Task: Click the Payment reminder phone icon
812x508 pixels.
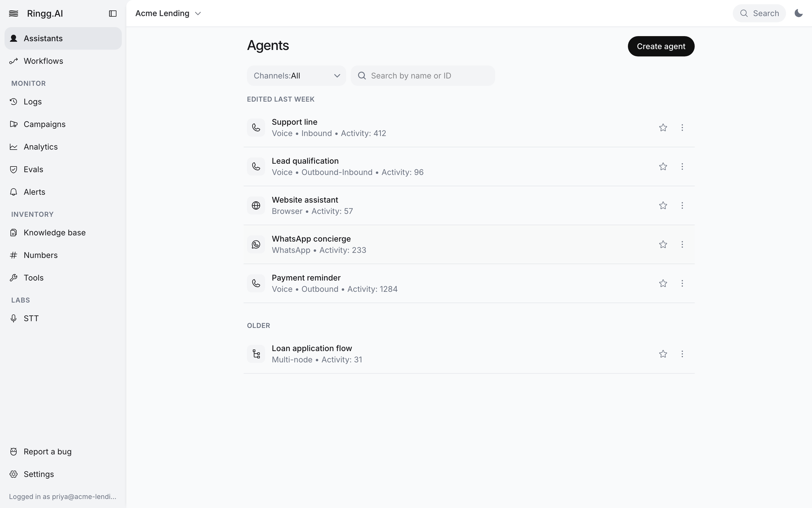Action: click(x=256, y=284)
